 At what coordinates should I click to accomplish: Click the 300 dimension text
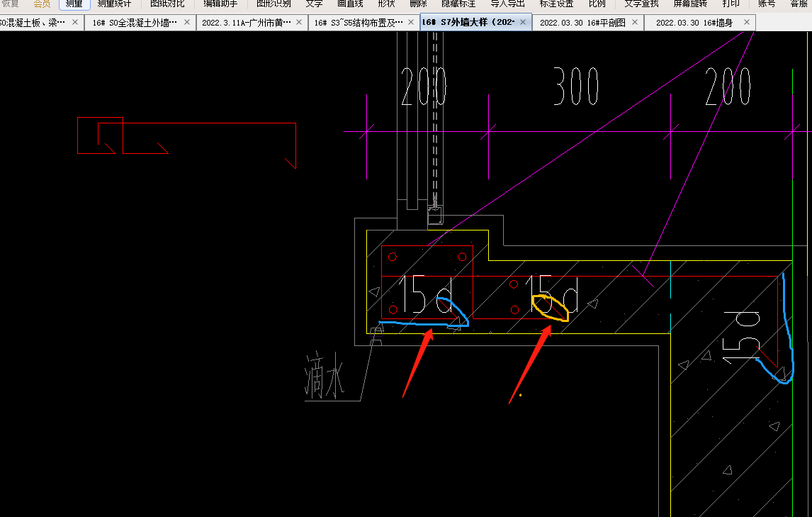pos(576,86)
